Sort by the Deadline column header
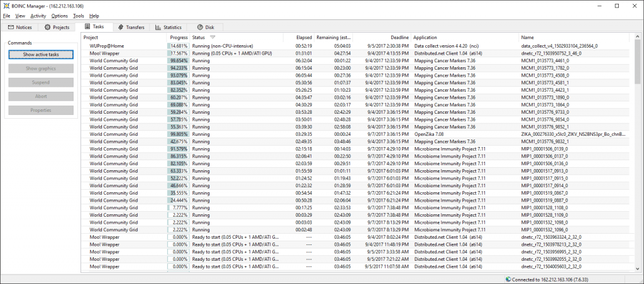Viewport: 644px width, 284px height. pyautogui.click(x=382, y=37)
